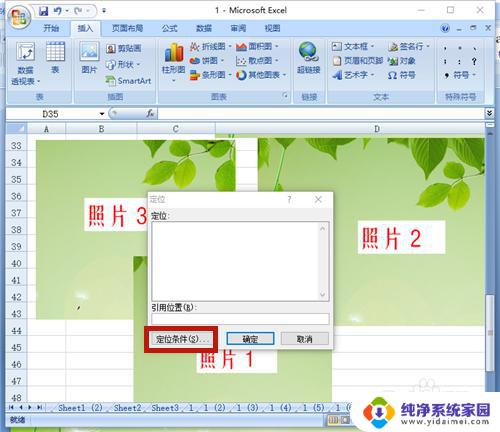Expand the Customize Quick Access Toolbar menu
Screen dimensions: 500x432
(104, 11)
